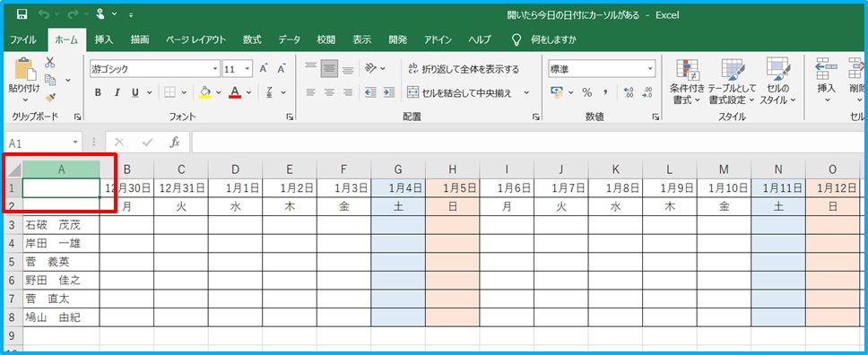The image size is (868, 355).
Task: Click 折り返して全体を表示する button
Action: point(464,69)
